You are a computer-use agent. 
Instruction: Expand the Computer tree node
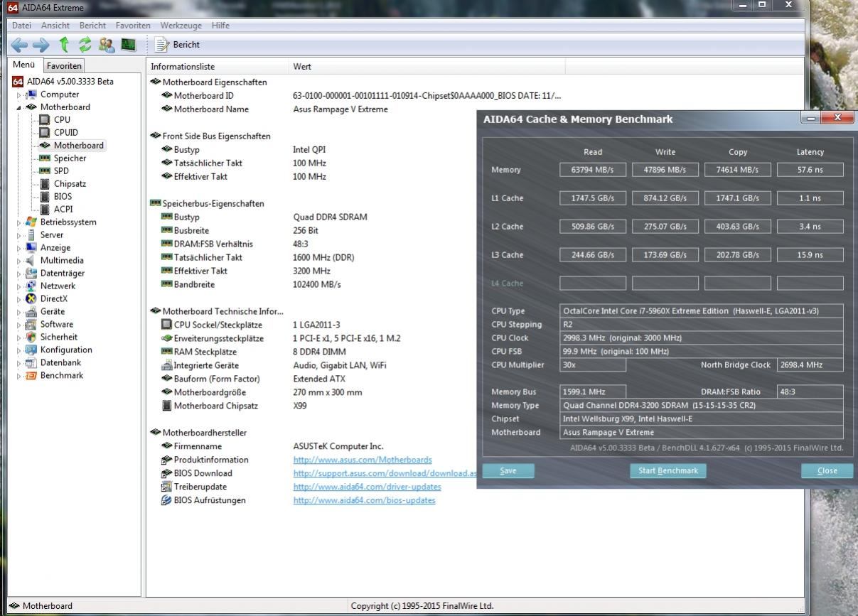(19, 94)
